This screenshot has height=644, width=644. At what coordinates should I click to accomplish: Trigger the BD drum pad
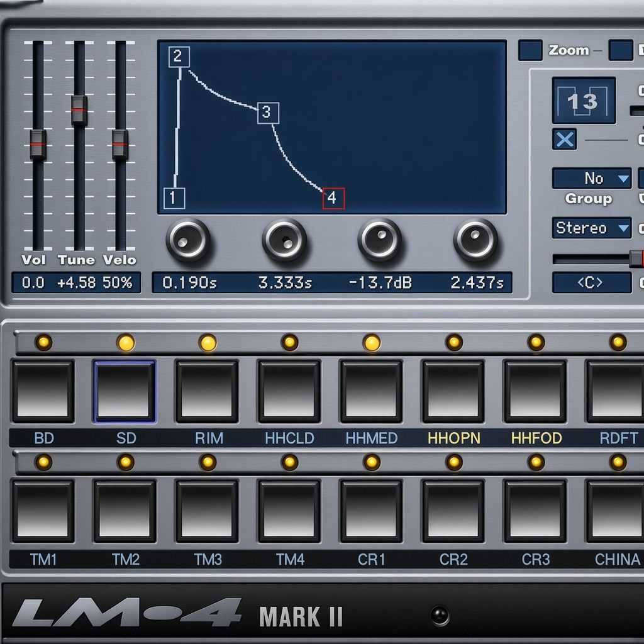[43, 391]
